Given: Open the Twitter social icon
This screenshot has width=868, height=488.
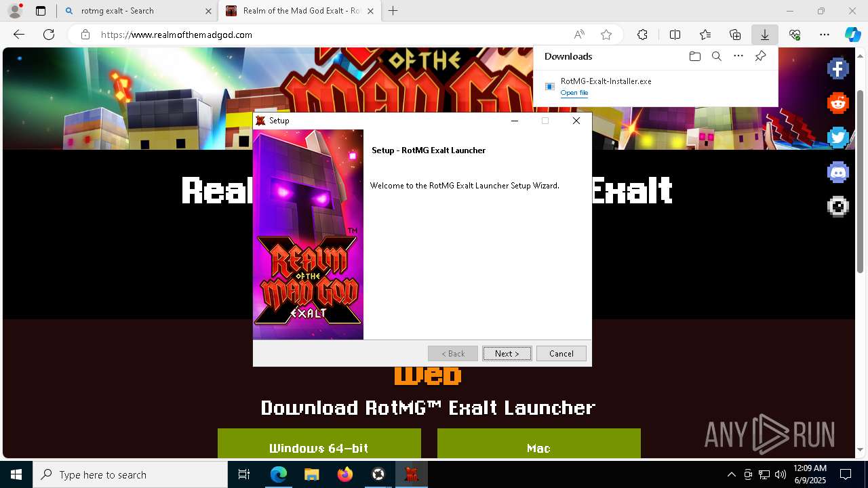Looking at the screenshot, I should 838,138.
